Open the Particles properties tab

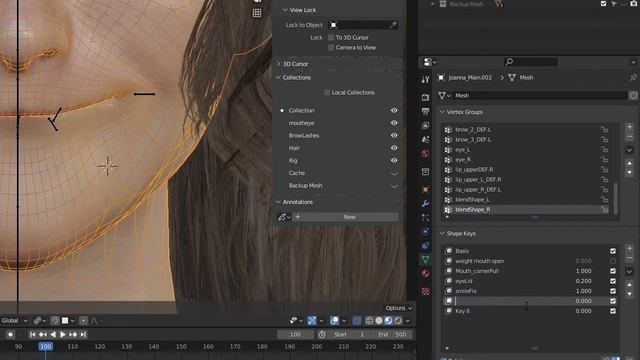pyautogui.click(x=425, y=218)
